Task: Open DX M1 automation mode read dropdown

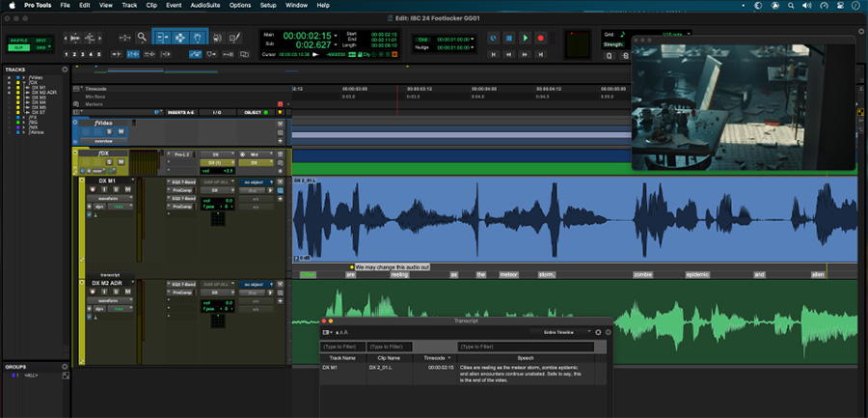Action: (x=121, y=207)
